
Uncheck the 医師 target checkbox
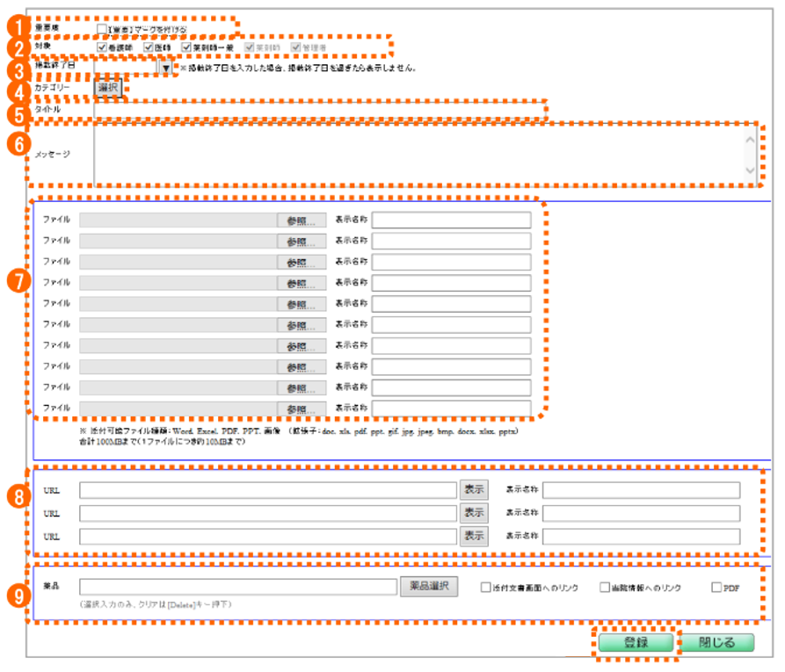[149, 47]
